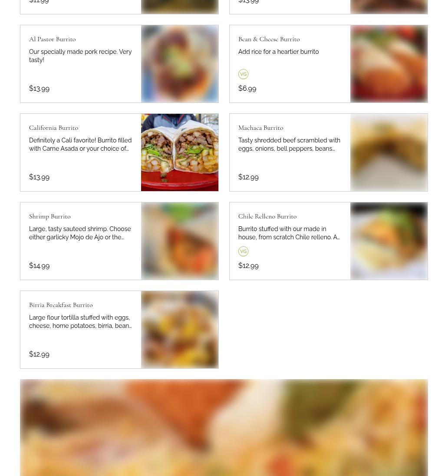Select the California Burrito title
This screenshot has height=476, width=448.
(x=53, y=128)
